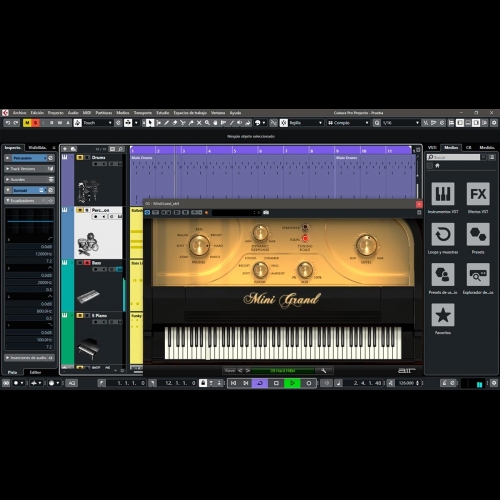Select the Erase tool
This screenshot has width=500, height=500.
tap(175, 123)
